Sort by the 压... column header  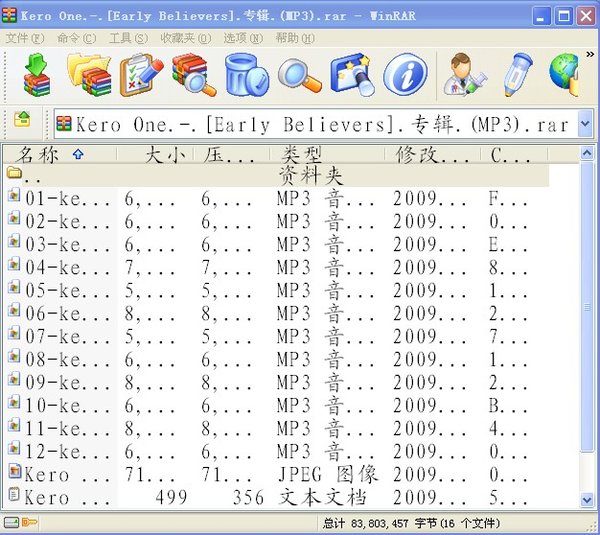pos(232,155)
